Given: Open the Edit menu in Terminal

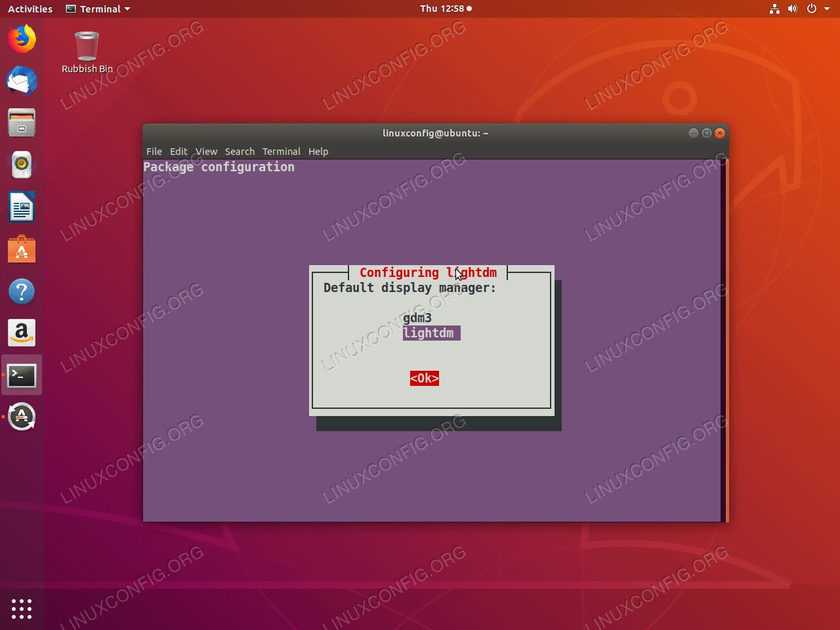Looking at the screenshot, I should click(178, 152).
